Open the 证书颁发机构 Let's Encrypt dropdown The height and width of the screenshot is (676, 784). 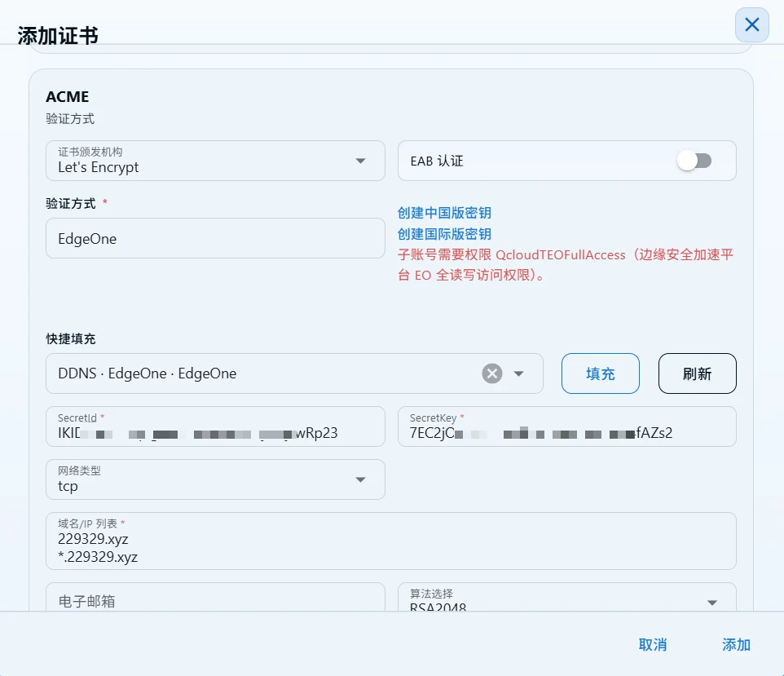[x=215, y=161]
